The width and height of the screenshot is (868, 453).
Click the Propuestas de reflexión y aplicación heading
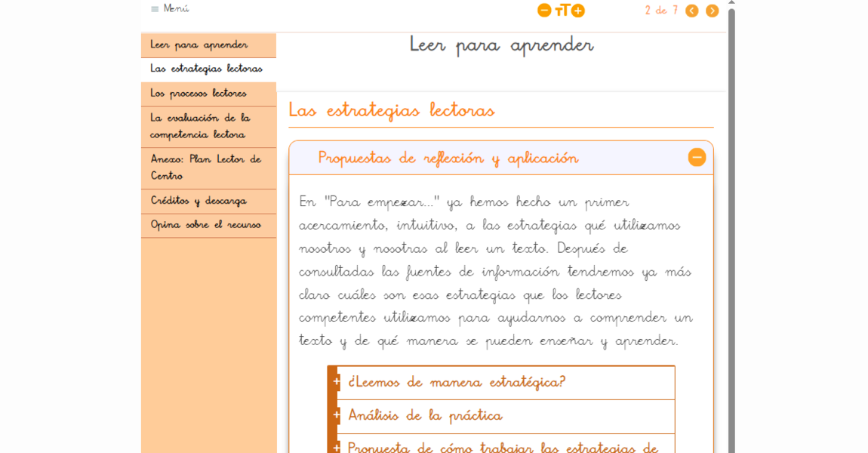coord(448,158)
